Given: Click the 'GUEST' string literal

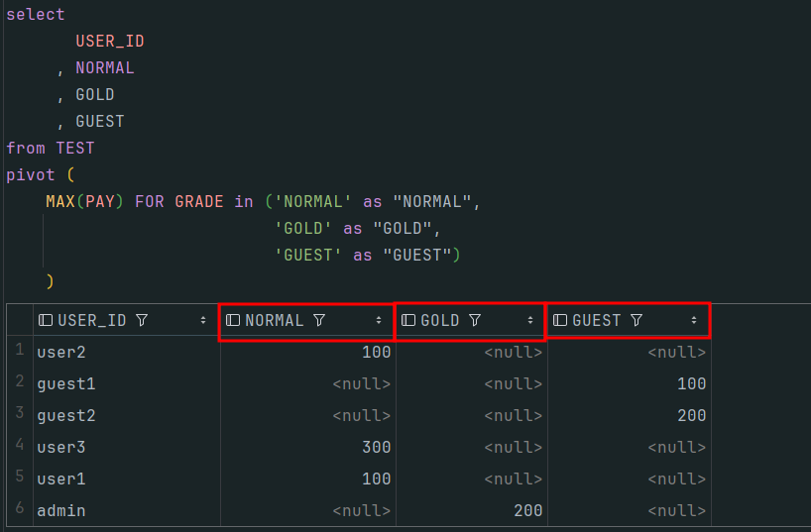Looking at the screenshot, I should click(x=308, y=256).
